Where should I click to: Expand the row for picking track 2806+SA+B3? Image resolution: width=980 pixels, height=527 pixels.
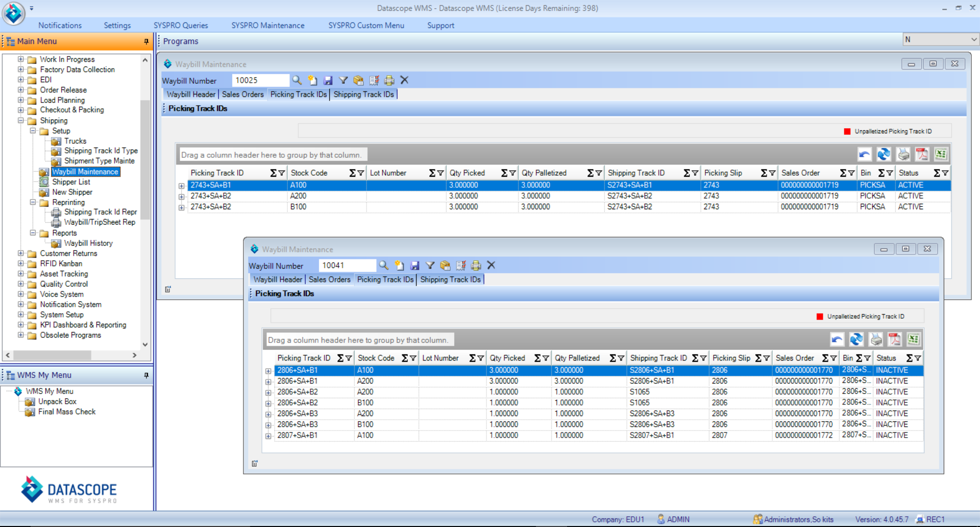coord(269,414)
